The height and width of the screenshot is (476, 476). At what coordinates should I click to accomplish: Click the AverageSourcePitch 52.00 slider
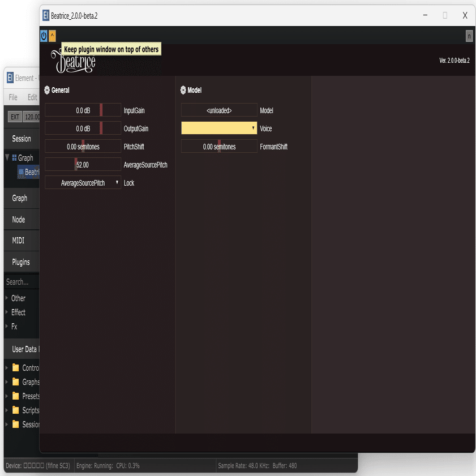[83, 165]
